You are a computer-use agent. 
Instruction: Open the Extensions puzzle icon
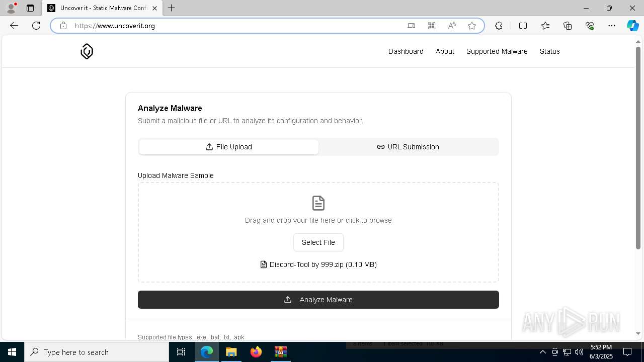[499, 26]
